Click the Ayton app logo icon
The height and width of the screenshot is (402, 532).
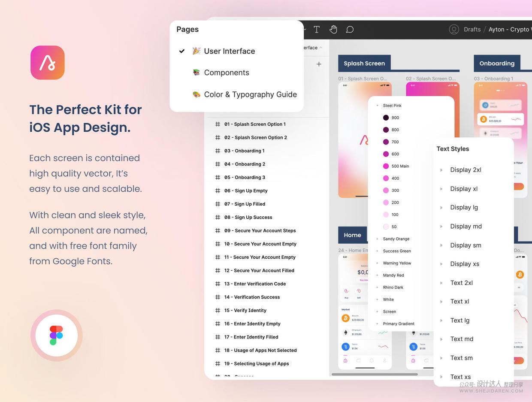(x=48, y=63)
